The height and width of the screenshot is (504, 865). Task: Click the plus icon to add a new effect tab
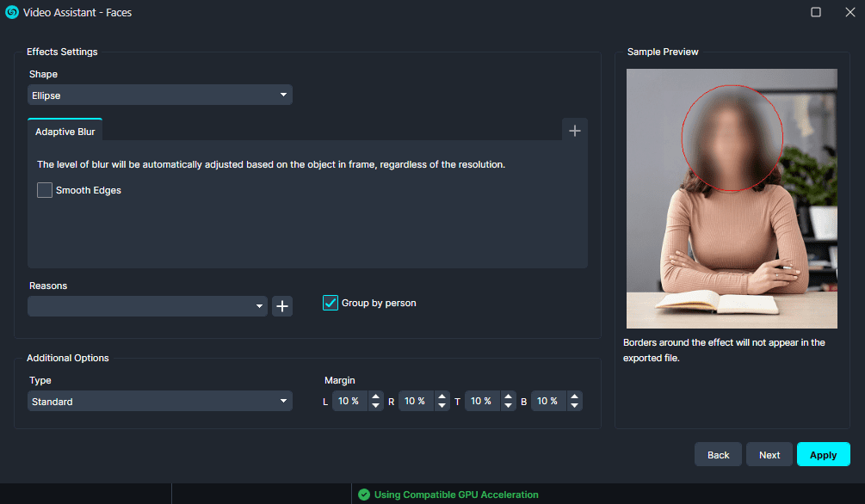click(x=574, y=129)
